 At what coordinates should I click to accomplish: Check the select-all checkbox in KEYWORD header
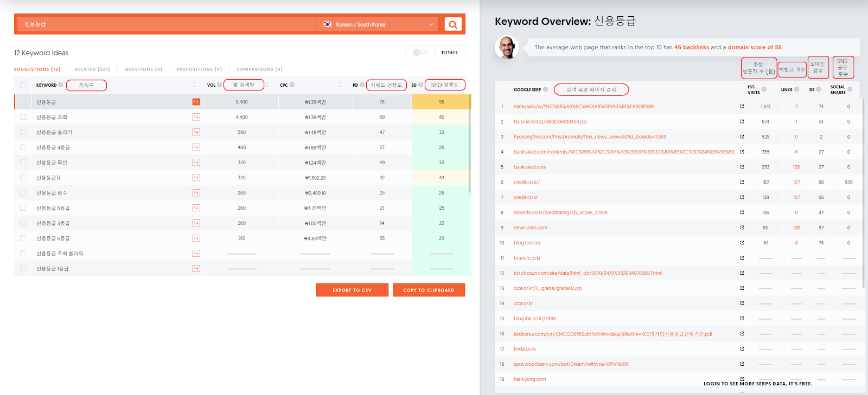[x=23, y=85]
